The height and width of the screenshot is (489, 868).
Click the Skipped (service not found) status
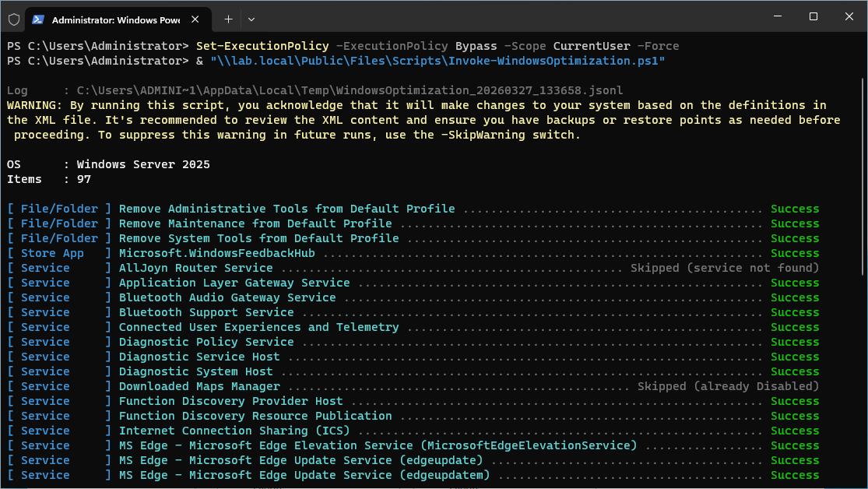pyautogui.click(x=725, y=268)
